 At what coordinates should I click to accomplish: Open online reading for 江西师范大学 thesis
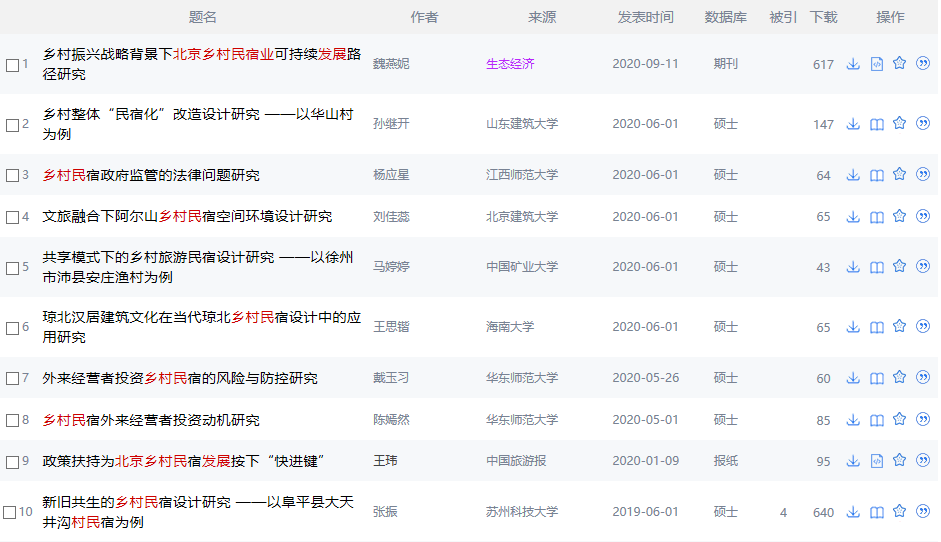877,175
